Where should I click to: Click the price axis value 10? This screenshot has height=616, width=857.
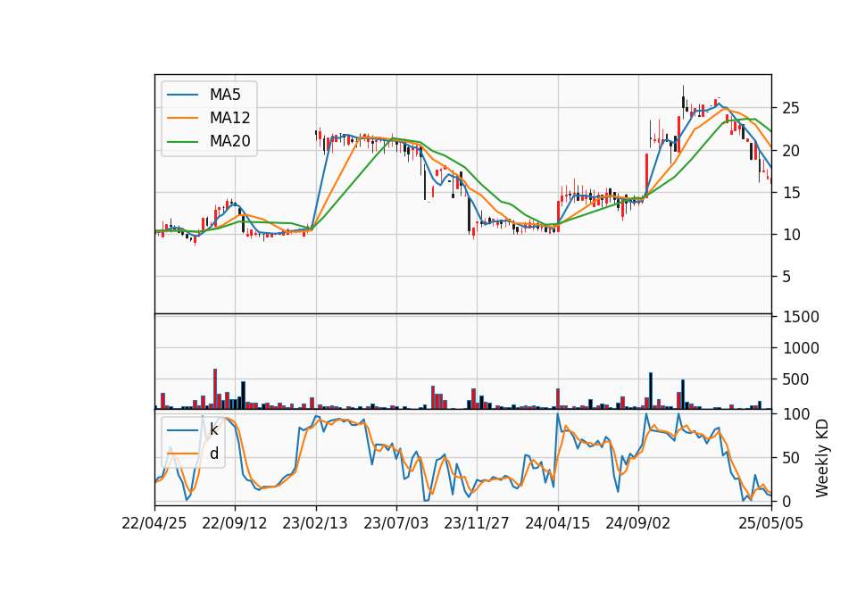tap(791, 235)
